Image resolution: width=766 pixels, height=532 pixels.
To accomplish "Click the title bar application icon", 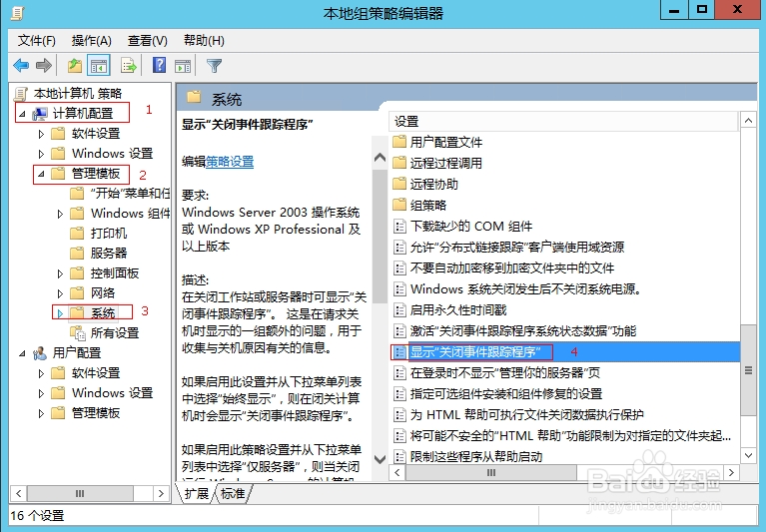I will [x=17, y=12].
